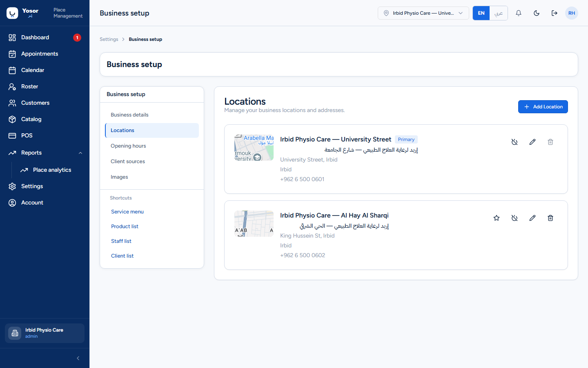Click the Yosor logo icon
The image size is (588, 368).
click(x=12, y=13)
